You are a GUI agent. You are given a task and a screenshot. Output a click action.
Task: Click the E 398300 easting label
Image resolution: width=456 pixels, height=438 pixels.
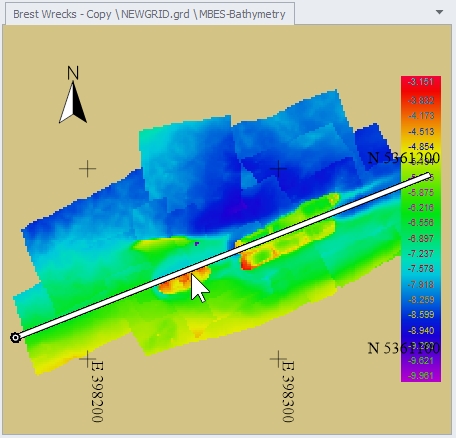coord(288,391)
